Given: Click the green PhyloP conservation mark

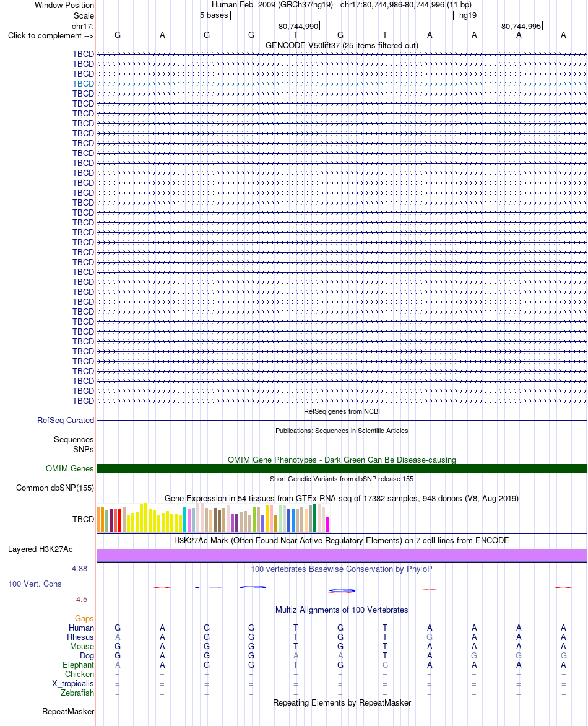Looking at the screenshot, I should tap(296, 588).
